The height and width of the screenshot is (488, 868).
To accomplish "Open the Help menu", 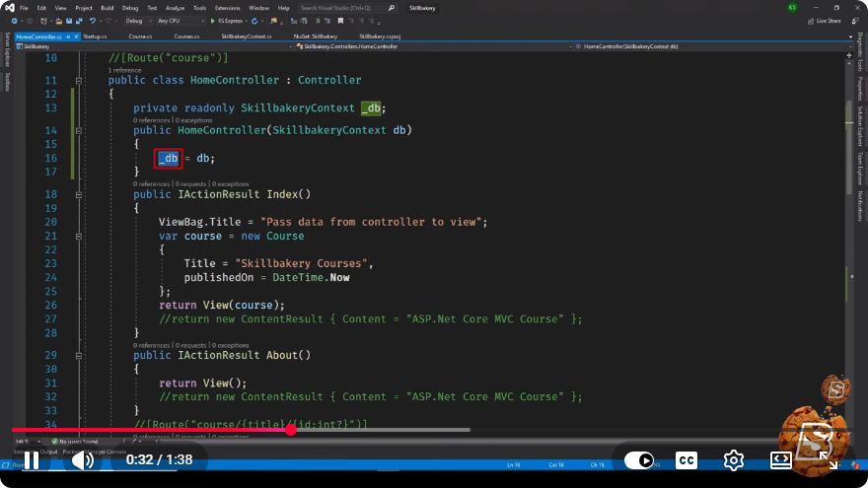I will [x=283, y=8].
